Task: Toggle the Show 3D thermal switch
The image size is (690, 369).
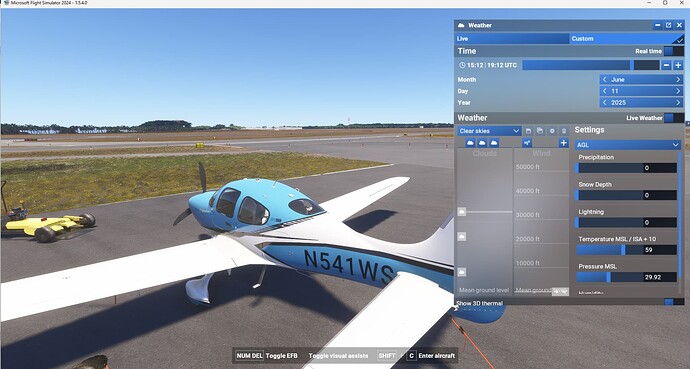Action: (x=674, y=302)
